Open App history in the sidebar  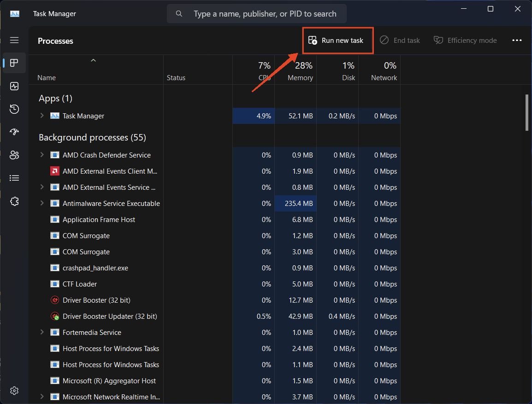click(x=14, y=109)
